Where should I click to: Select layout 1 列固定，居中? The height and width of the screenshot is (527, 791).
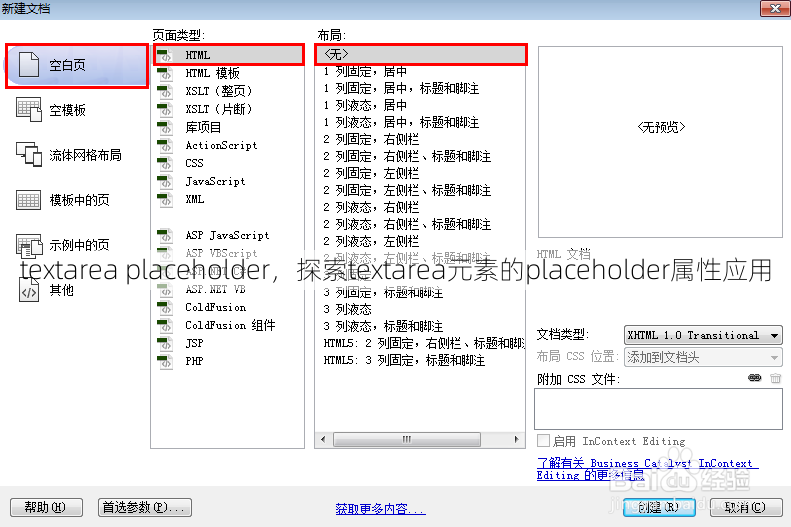click(365, 71)
